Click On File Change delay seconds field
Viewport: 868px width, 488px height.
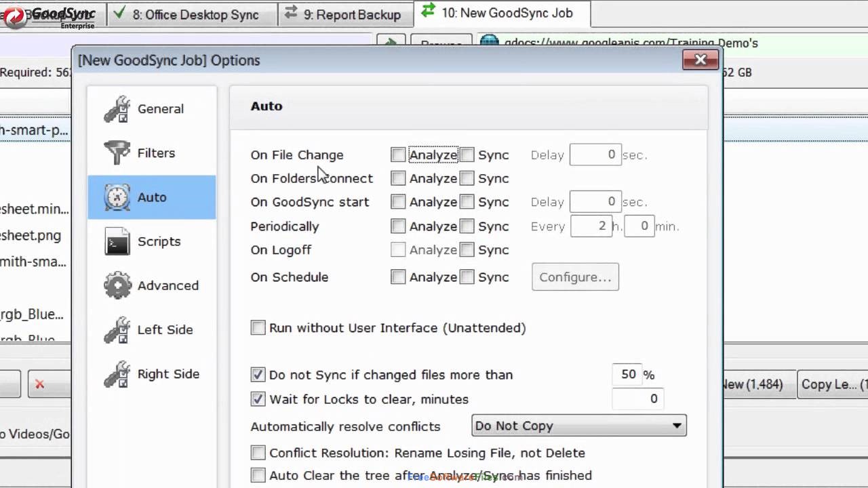tap(595, 155)
